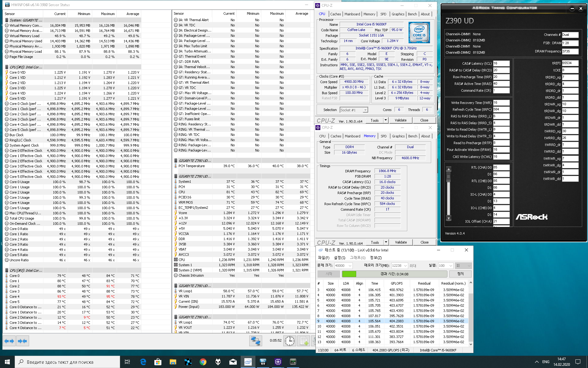
Task: Switch to Mainboard tab in upper CPU-Z
Action: click(352, 14)
